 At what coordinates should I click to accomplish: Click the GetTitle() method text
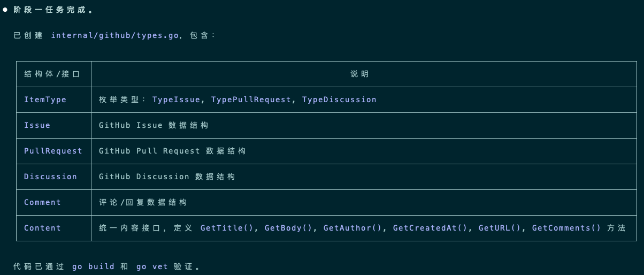click(x=227, y=228)
